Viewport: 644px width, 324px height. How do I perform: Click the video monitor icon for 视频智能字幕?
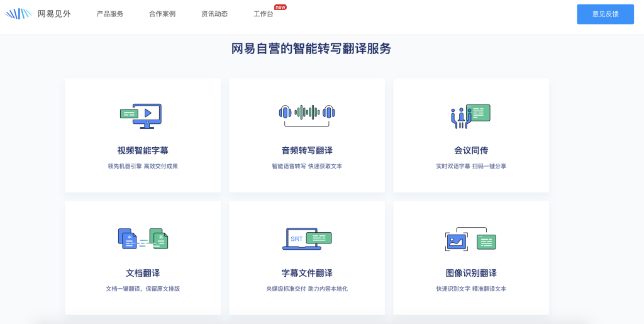click(141, 116)
